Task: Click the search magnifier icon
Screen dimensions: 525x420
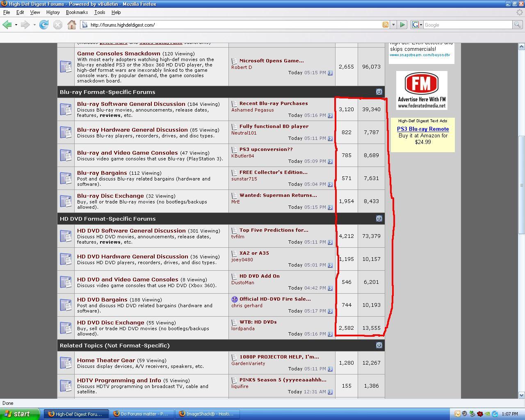Action: click(x=518, y=25)
